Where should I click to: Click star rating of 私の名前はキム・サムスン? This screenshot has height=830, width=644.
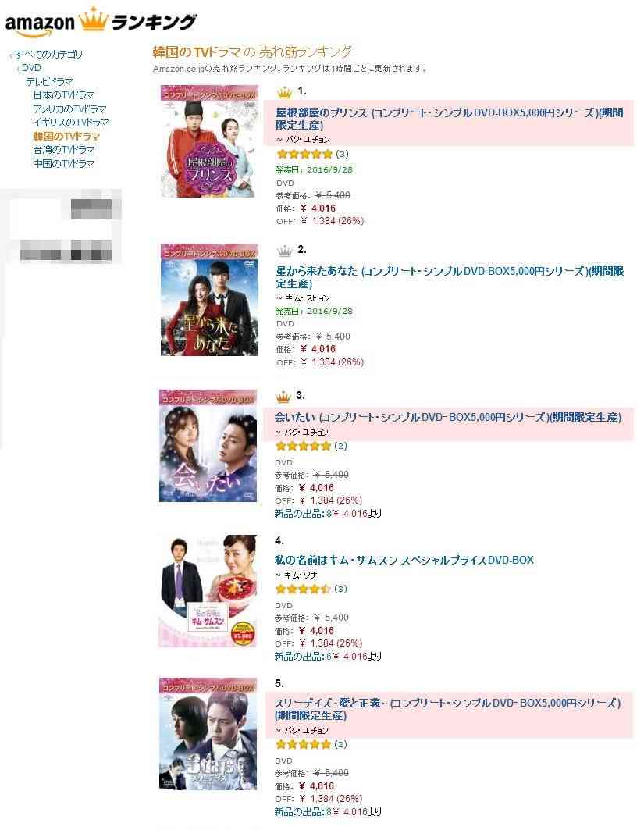[x=303, y=590]
